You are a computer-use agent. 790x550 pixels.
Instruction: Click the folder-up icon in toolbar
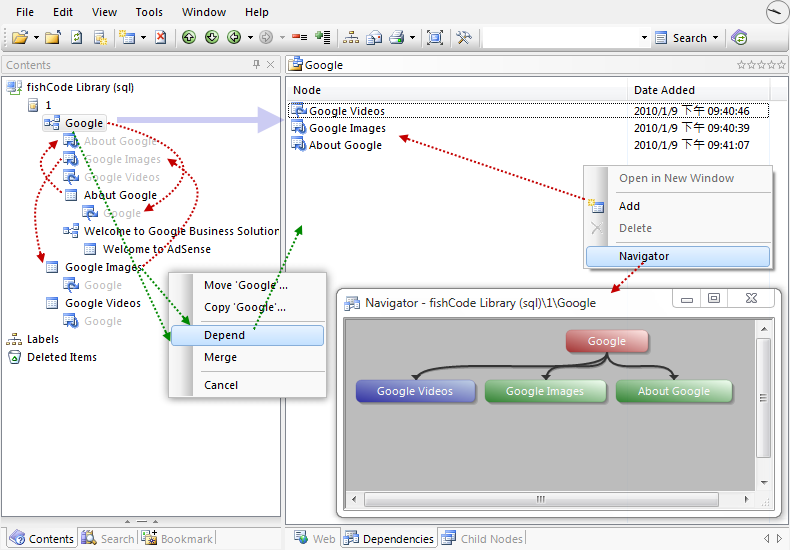click(x=53, y=37)
